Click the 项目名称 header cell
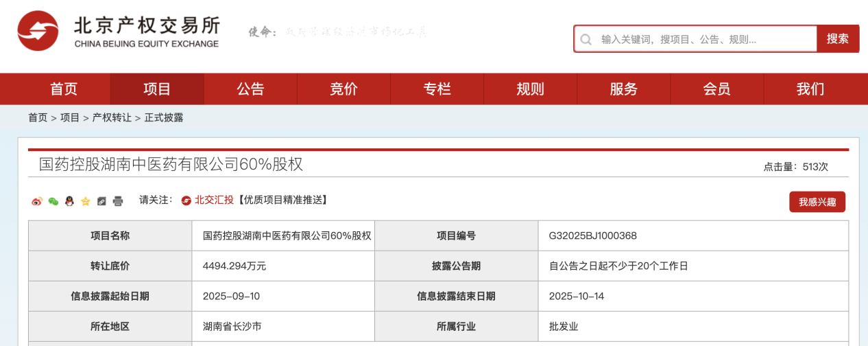 pyautogui.click(x=110, y=235)
